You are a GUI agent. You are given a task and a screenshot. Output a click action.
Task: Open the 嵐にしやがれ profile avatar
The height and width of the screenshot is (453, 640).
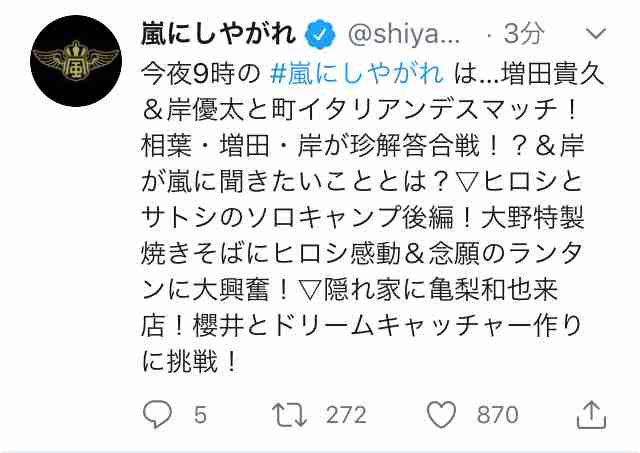76,61
